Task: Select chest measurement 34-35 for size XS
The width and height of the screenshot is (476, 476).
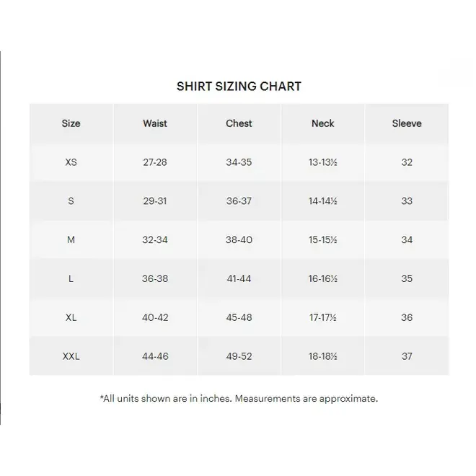Action: (239, 162)
